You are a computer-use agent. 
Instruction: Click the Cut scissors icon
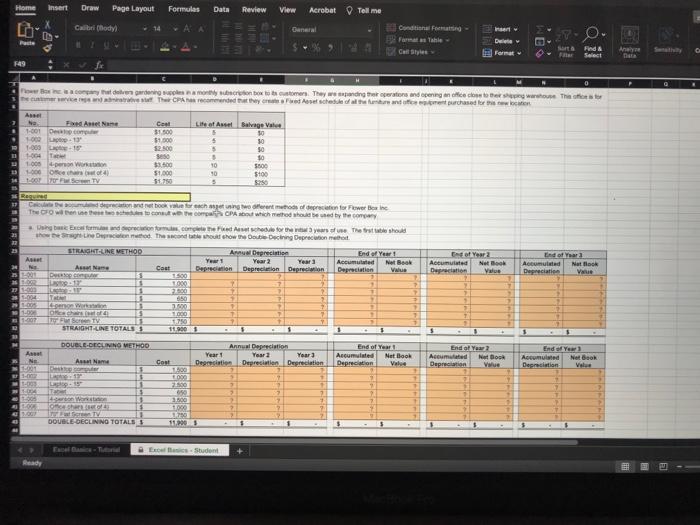click(x=47, y=25)
